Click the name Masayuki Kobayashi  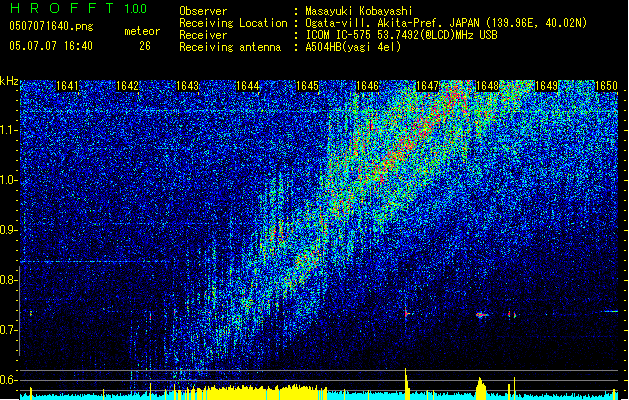tap(359, 11)
